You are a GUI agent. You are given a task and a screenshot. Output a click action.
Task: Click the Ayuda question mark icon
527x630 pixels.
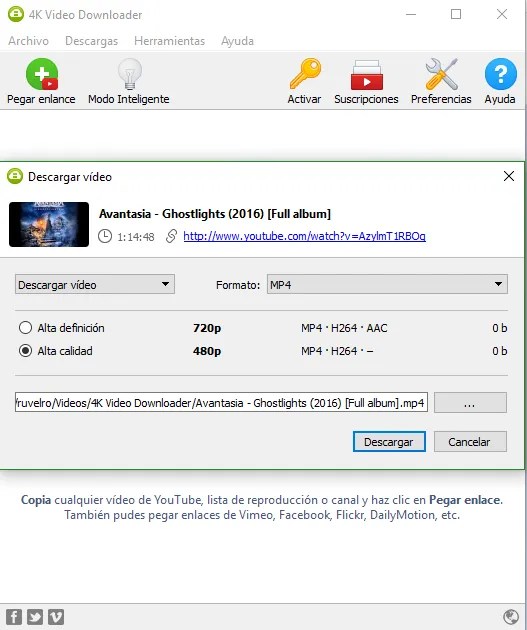pyautogui.click(x=500, y=74)
